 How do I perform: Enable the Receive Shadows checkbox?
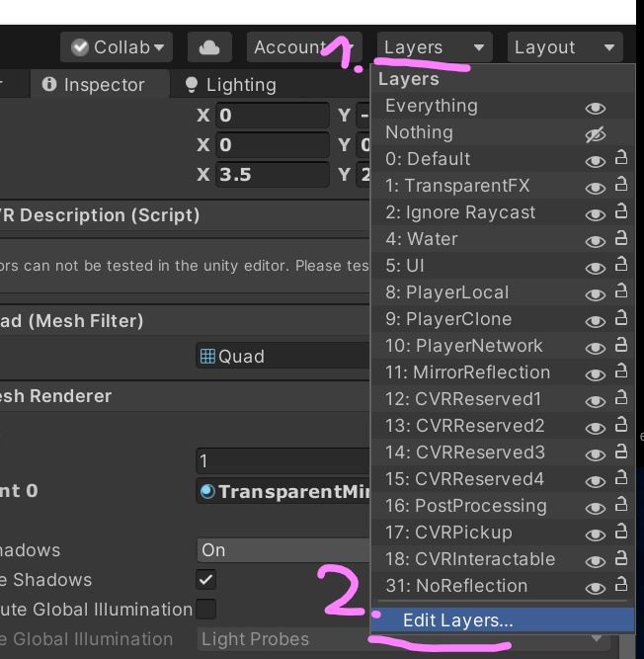tap(206, 580)
